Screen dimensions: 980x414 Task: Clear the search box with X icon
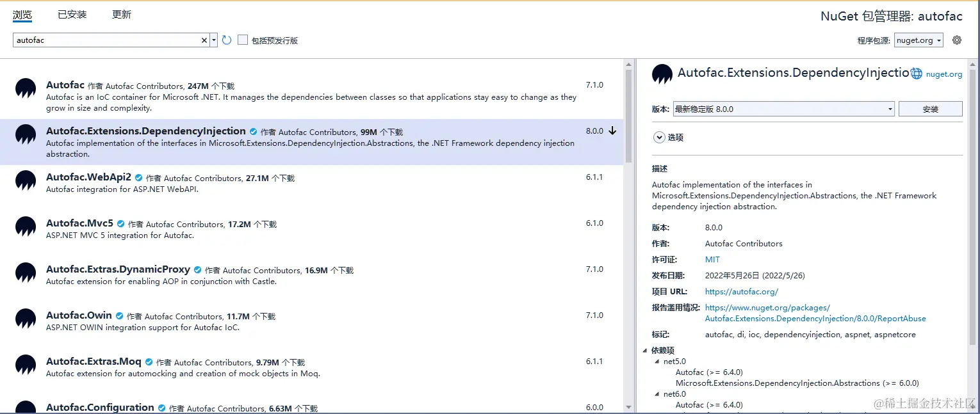pos(204,40)
